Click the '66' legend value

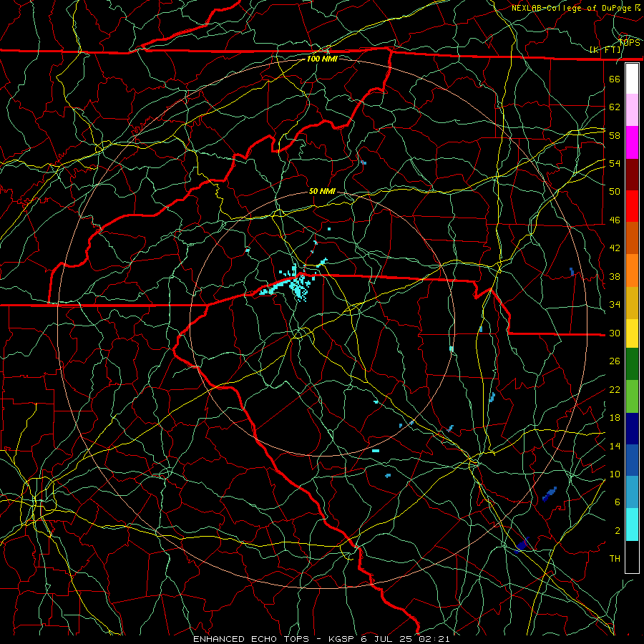615,79
